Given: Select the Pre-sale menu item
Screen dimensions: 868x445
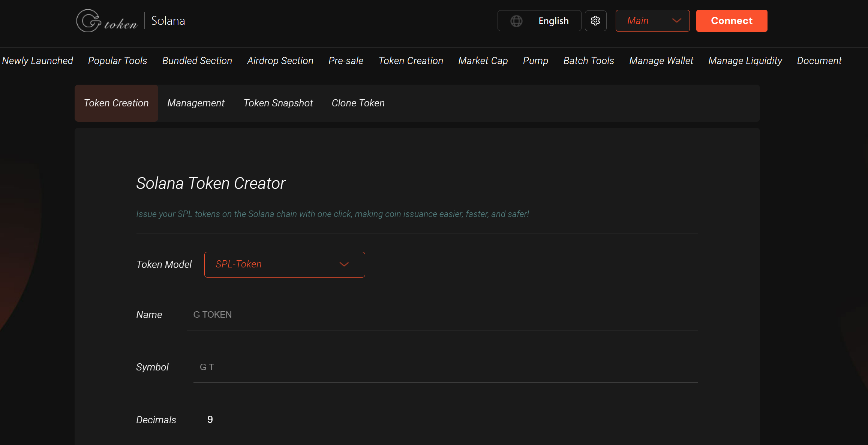Looking at the screenshot, I should tap(346, 61).
